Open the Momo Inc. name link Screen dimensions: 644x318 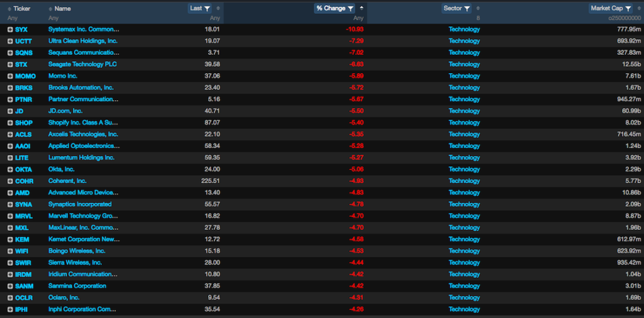pyautogui.click(x=63, y=76)
